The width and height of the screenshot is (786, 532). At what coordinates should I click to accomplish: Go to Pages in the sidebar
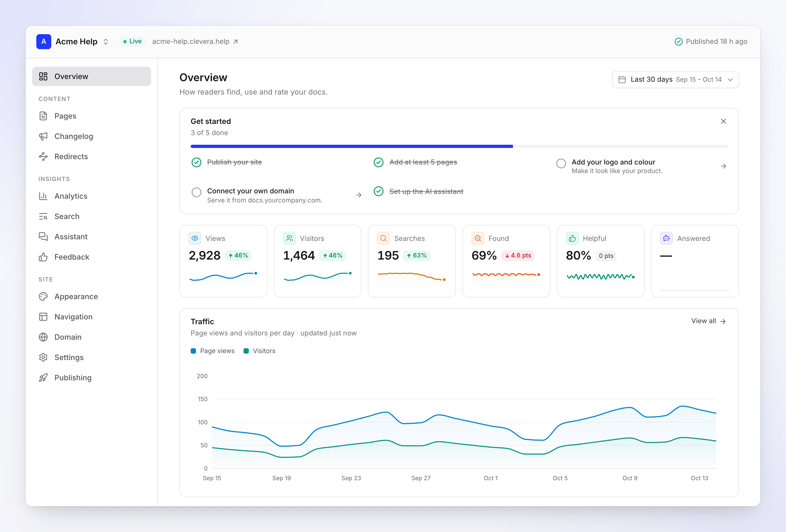click(x=92, y=116)
